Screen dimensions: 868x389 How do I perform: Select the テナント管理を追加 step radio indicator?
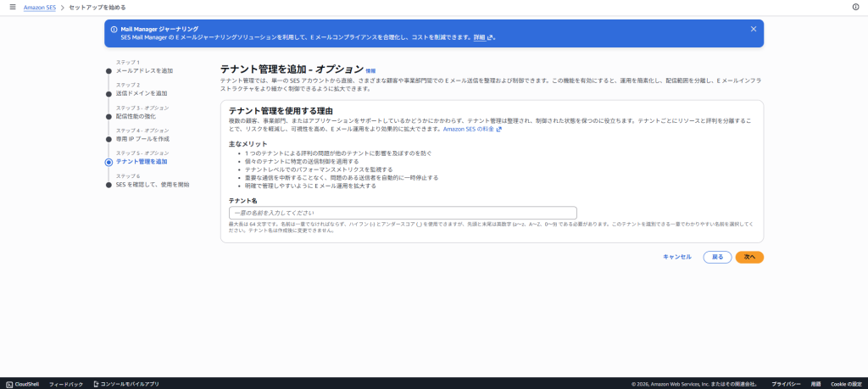108,161
